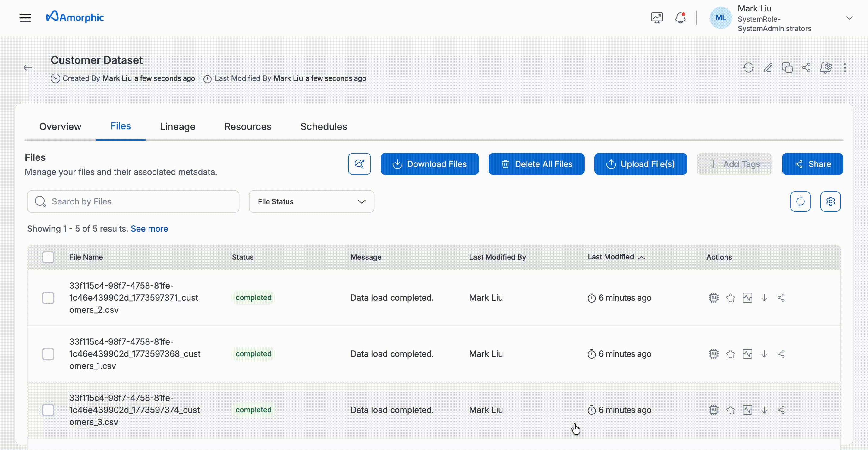This screenshot has width=868, height=450.
Task: Open the File Status dropdown
Action: 311,201
